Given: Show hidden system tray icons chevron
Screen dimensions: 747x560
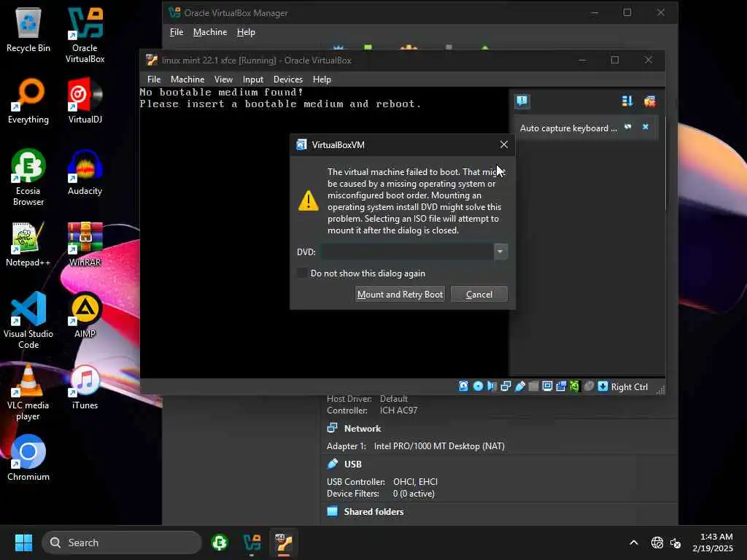Looking at the screenshot, I should coord(634,542).
